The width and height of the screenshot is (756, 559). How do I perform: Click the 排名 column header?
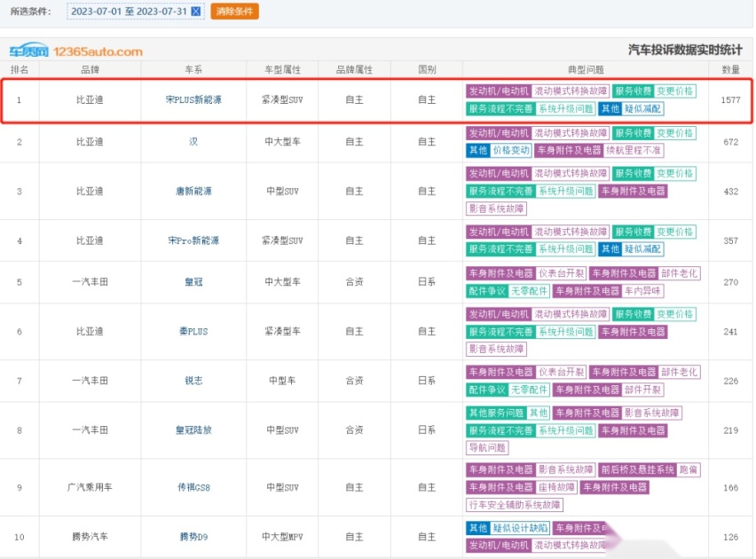pyautogui.click(x=20, y=69)
